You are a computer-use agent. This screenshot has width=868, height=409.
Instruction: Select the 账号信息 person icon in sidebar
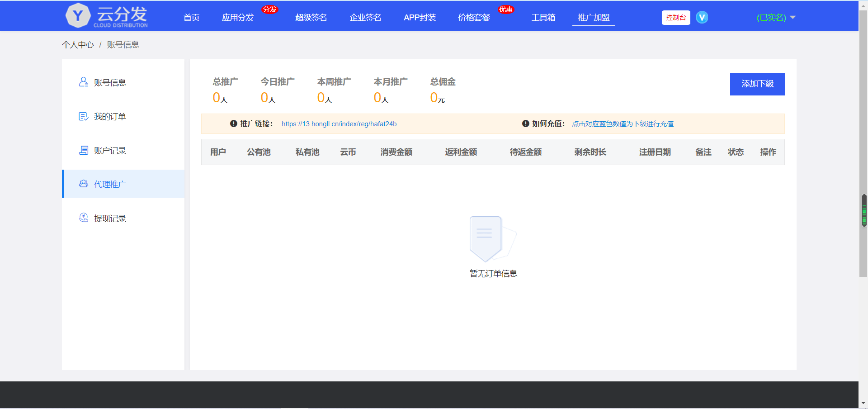point(83,82)
